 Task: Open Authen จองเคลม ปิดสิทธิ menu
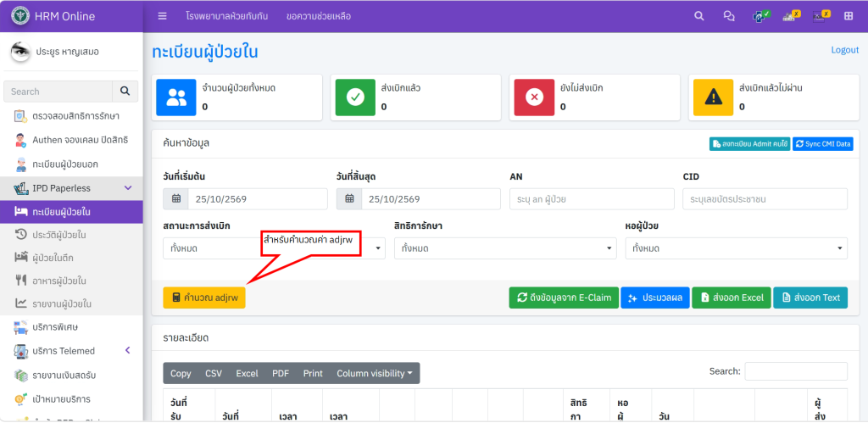click(71, 140)
